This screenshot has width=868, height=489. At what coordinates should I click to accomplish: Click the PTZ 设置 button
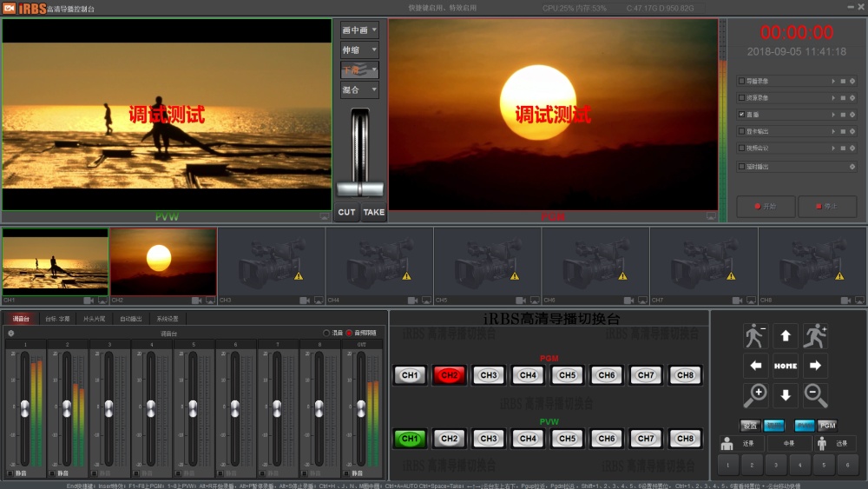click(x=750, y=426)
